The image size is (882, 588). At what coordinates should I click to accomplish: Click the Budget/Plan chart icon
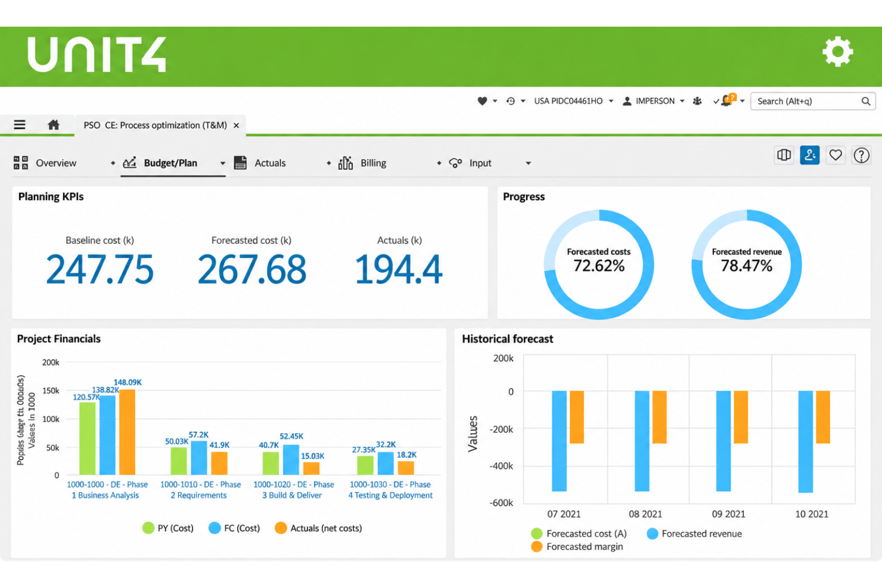coord(130,163)
